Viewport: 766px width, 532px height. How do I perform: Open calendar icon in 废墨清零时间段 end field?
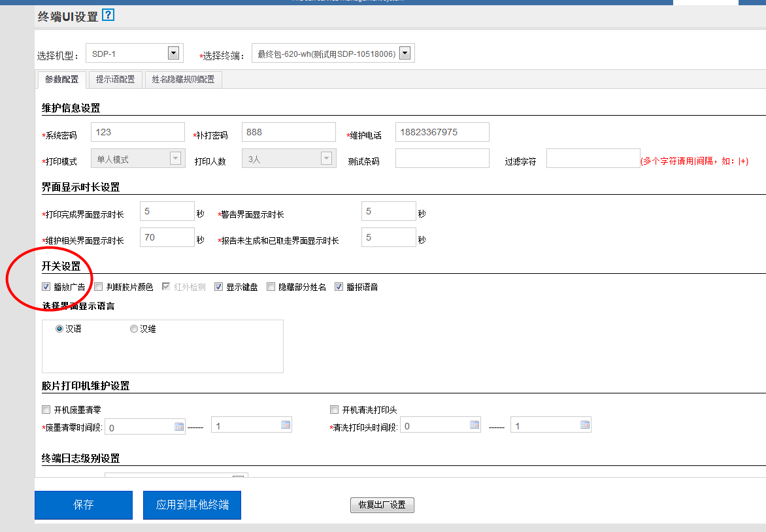point(286,425)
